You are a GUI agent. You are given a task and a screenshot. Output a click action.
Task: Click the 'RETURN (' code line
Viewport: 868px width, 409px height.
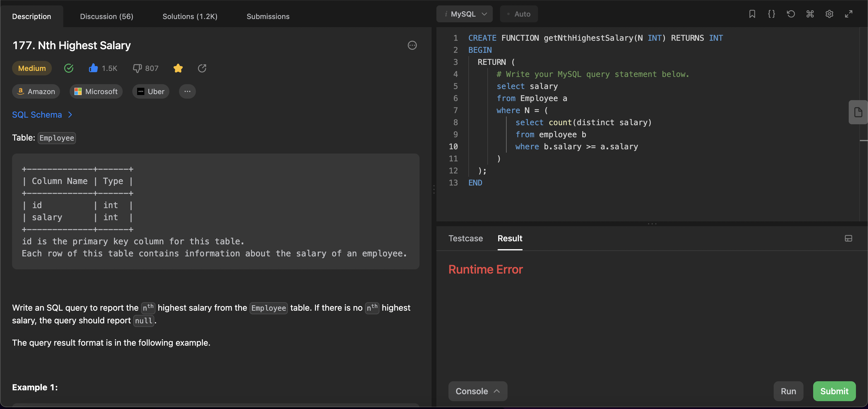(x=496, y=62)
